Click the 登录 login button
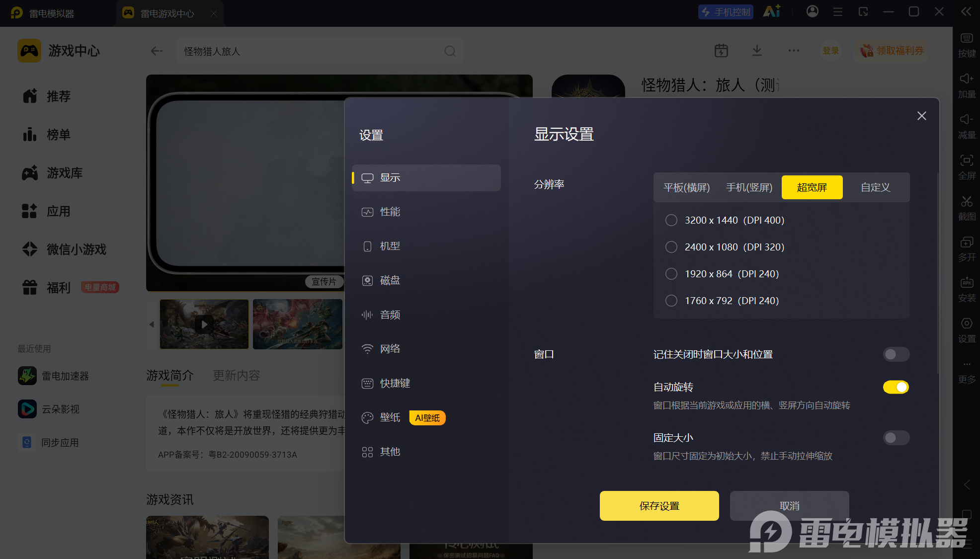 [x=830, y=51]
